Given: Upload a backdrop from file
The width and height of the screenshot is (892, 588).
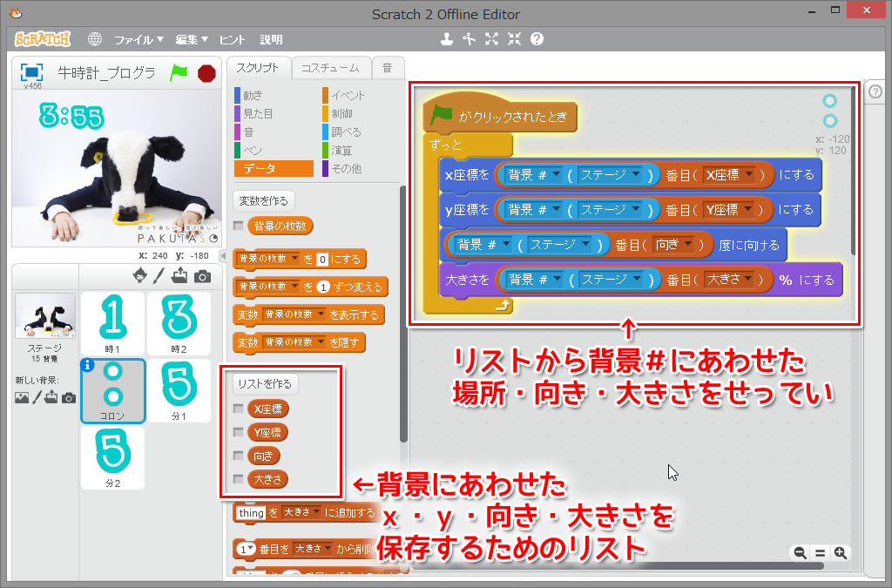Looking at the screenshot, I should [51, 397].
